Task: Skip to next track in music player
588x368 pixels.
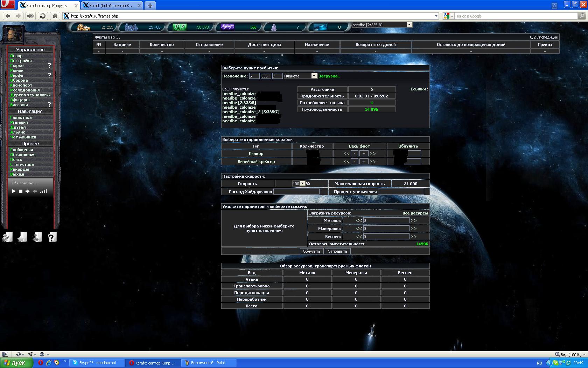Action: [x=28, y=191]
